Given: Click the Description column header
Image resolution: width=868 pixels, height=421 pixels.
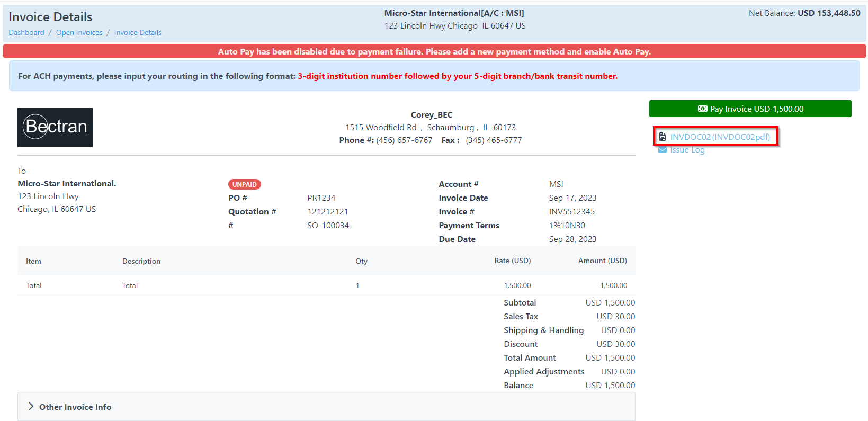Looking at the screenshot, I should (x=141, y=261).
